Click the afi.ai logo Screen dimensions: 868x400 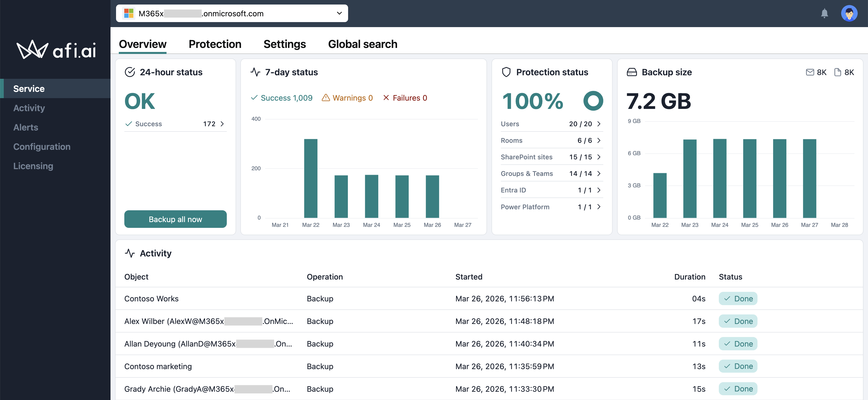56,50
